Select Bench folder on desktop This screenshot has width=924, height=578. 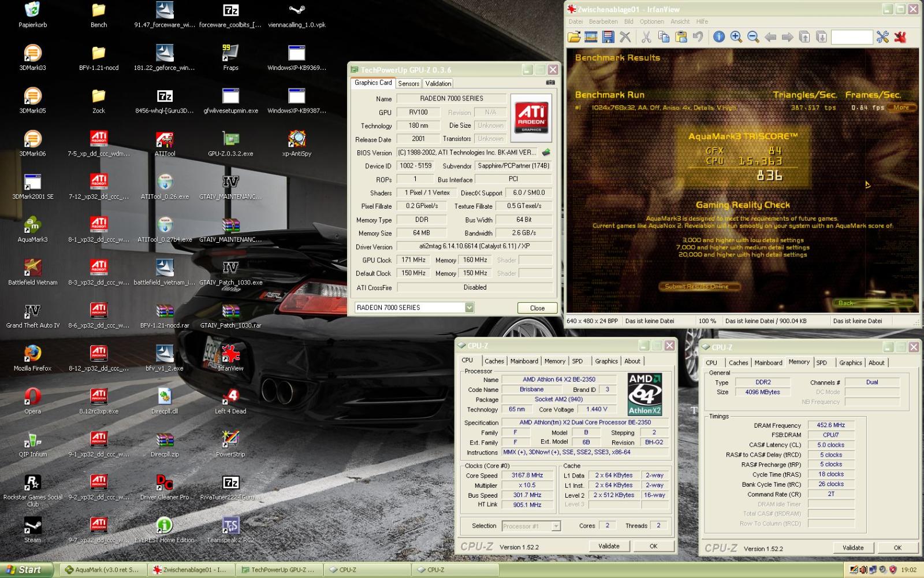[x=99, y=16]
